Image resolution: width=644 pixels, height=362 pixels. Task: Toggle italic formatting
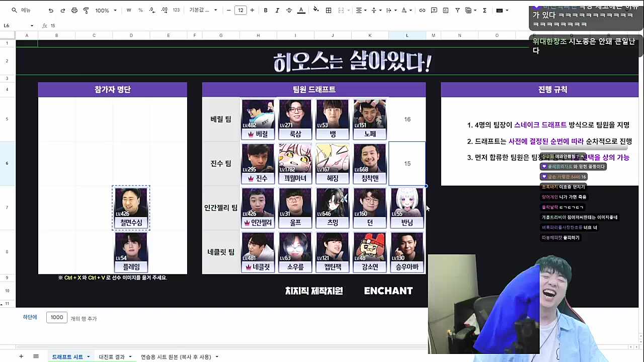click(277, 10)
